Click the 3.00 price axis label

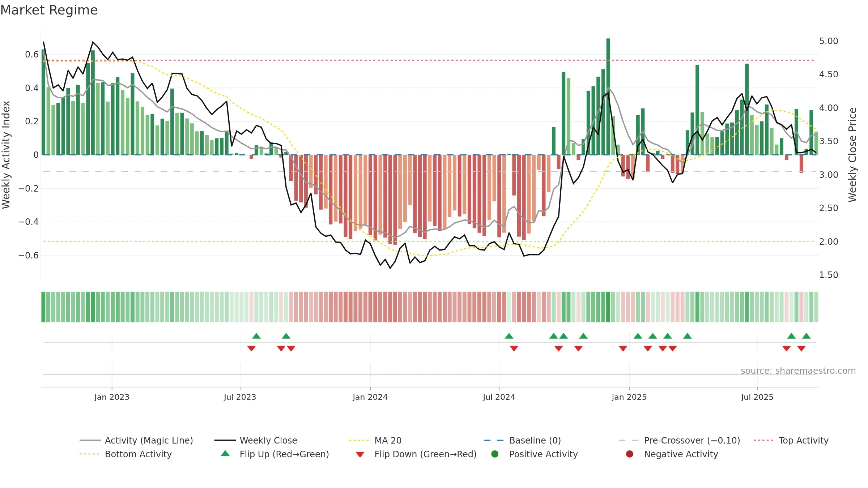coord(829,175)
